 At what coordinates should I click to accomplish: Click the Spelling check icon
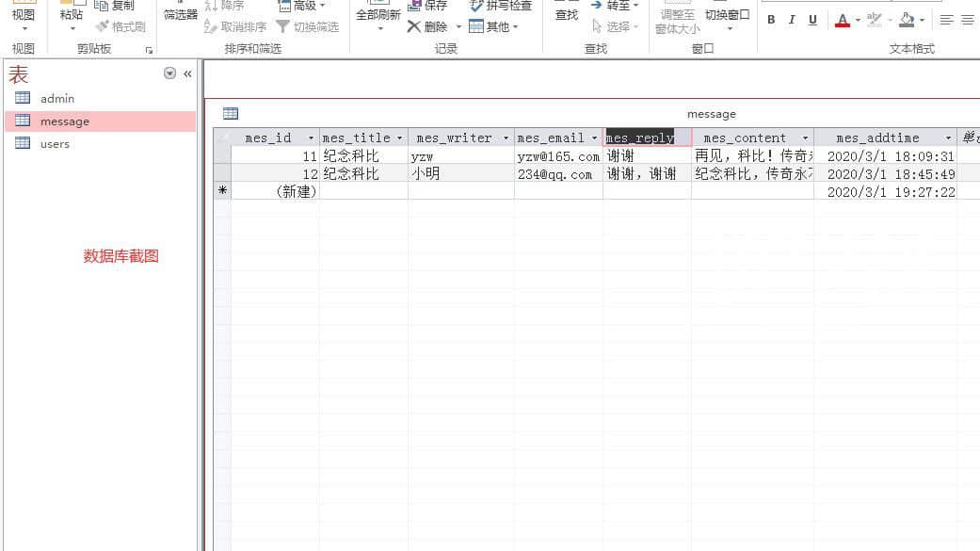477,6
